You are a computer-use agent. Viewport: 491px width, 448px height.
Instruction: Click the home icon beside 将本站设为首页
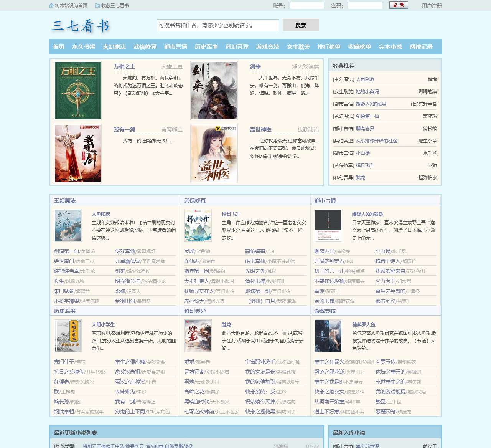coord(51,6)
